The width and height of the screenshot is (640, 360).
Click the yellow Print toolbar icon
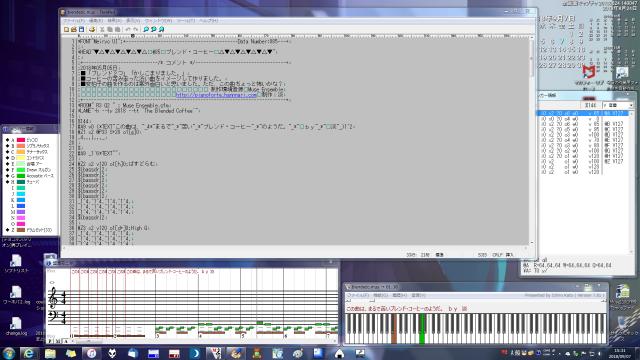click(92, 29)
